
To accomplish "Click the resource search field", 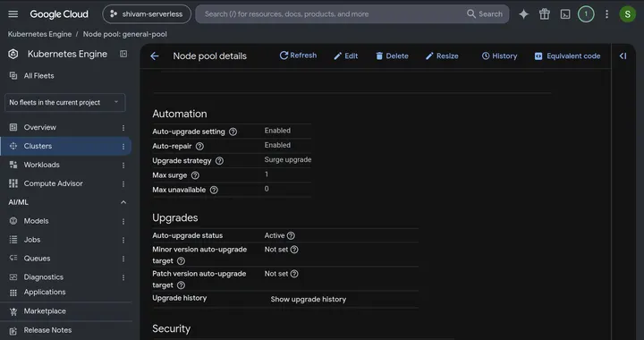I will (x=333, y=14).
